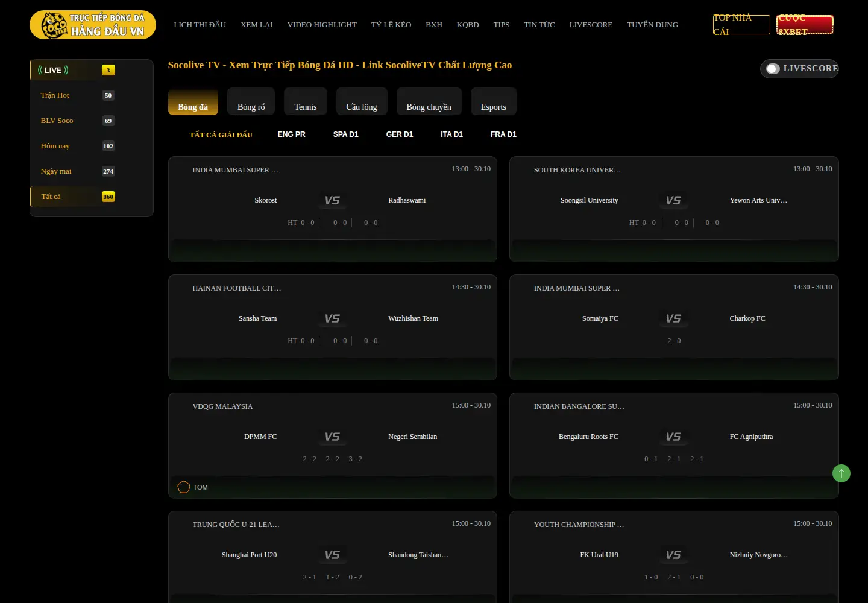
Task: Open the Sansha Team vs Wuzhishan Team match
Action: 333,327
